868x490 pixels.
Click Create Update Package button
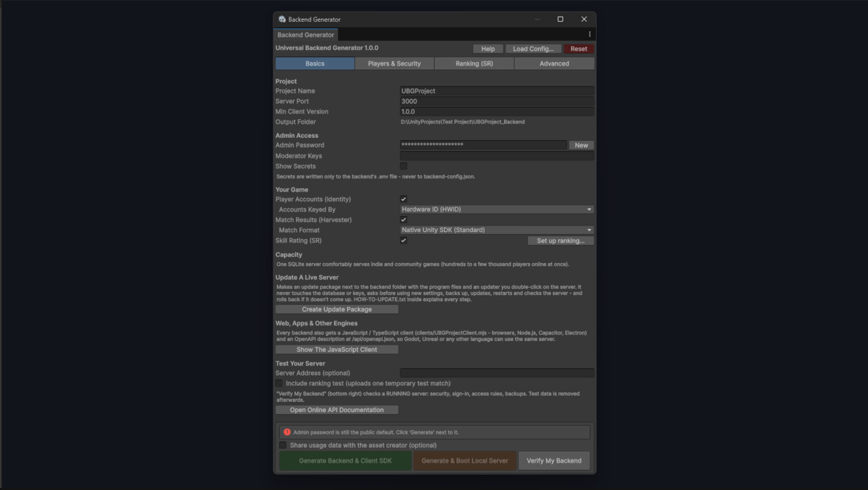(337, 309)
